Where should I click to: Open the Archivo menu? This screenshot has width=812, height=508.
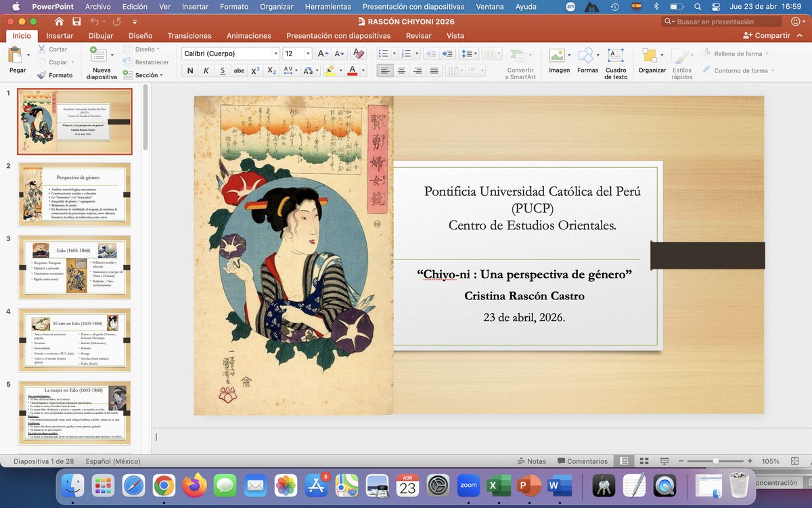pos(97,6)
